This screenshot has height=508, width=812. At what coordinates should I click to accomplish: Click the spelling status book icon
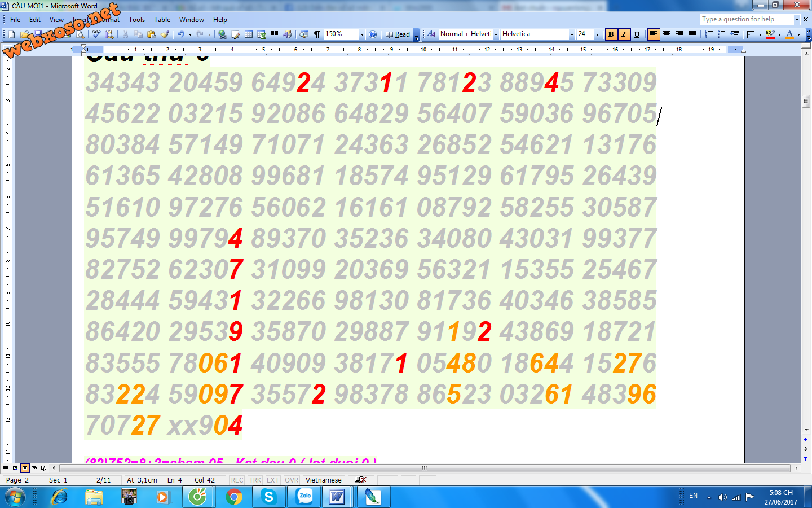point(360,480)
